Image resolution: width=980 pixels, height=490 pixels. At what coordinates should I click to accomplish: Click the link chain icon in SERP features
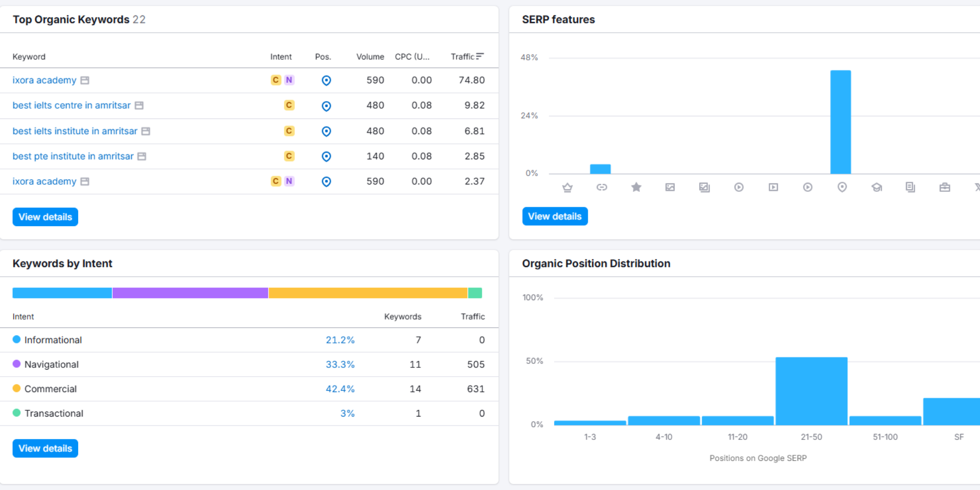(602, 187)
